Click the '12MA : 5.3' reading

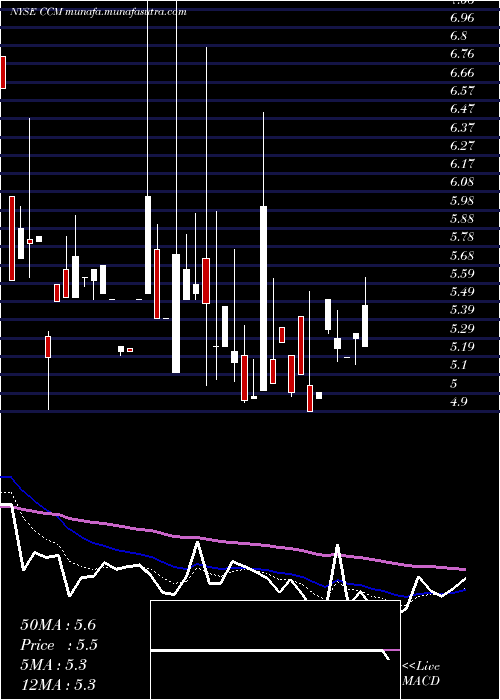58,685
